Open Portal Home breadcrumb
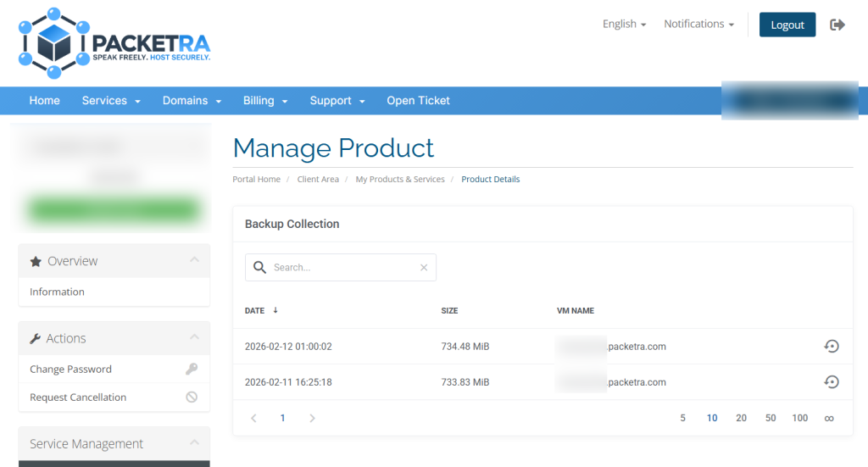This screenshot has width=868, height=467. pos(256,180)
